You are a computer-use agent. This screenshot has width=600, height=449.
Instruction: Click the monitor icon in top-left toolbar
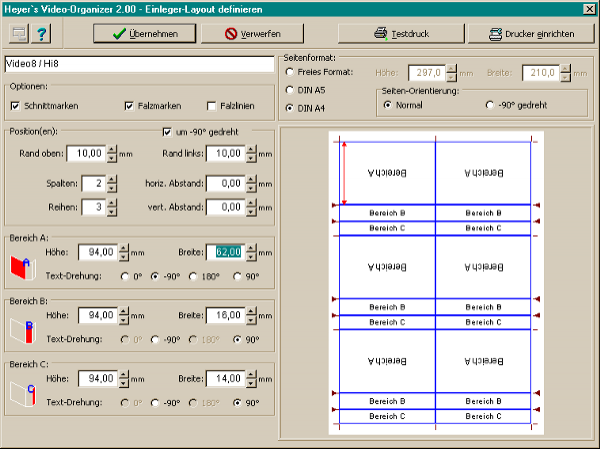click(x=18, y=34)
